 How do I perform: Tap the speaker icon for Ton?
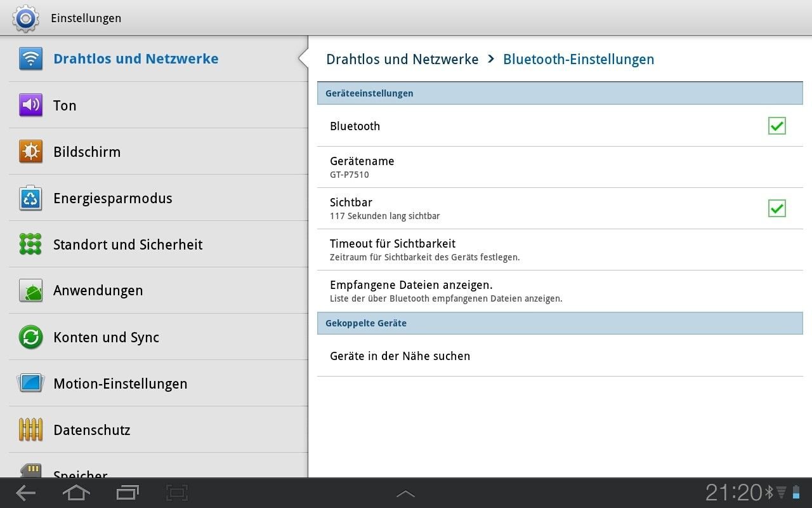pyautogui.click(x=30, y=105)
